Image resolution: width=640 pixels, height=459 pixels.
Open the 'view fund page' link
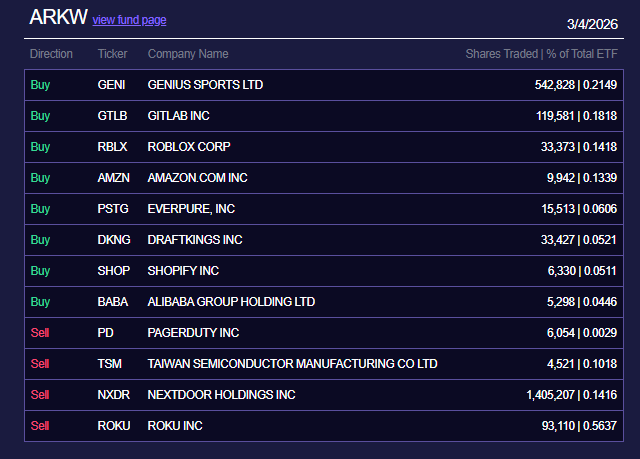(x=129, y=20)
